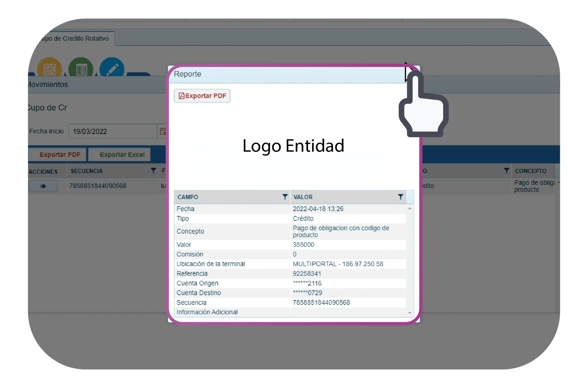Click the Fecha inicio date input field
Screen dimensions: 588x388
[x=113, y=131]
